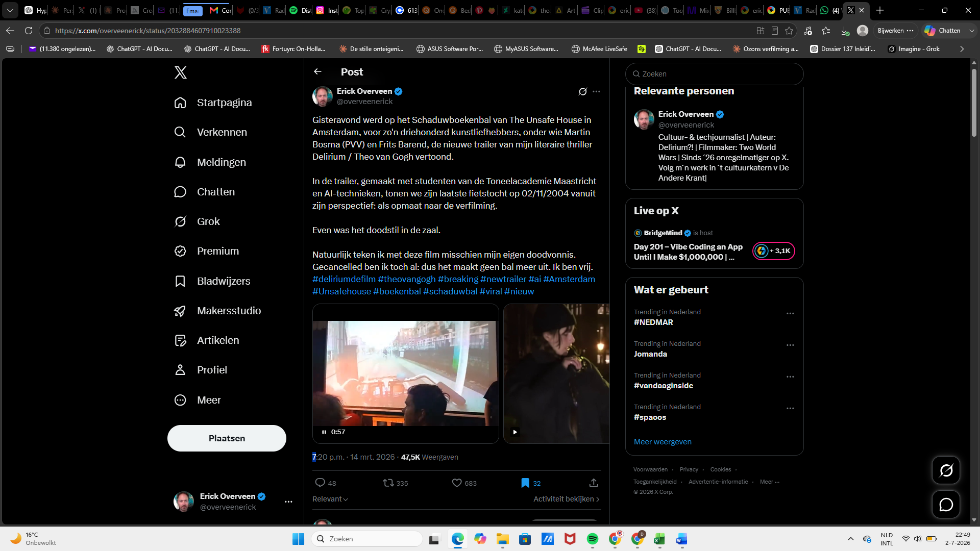Open File Explorer from the taskbar

tap(503, 539)
